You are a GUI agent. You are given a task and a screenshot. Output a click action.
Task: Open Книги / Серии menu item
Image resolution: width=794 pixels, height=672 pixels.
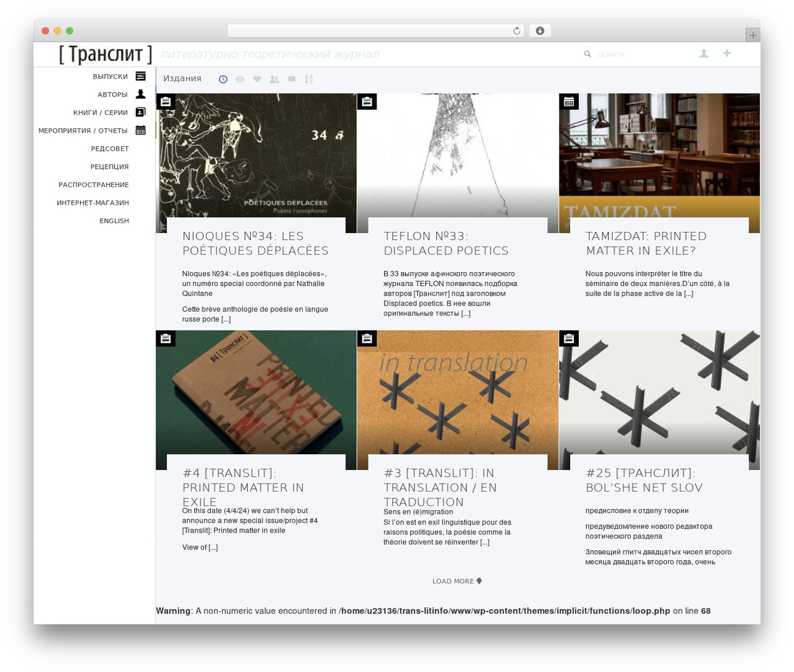pos(100,113)
